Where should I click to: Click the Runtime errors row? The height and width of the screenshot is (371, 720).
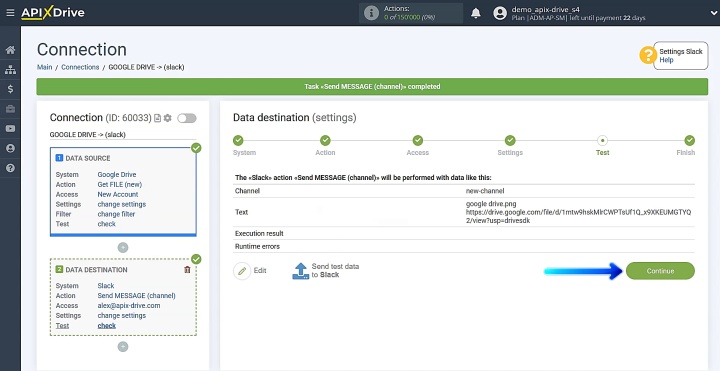pos(464,246)
